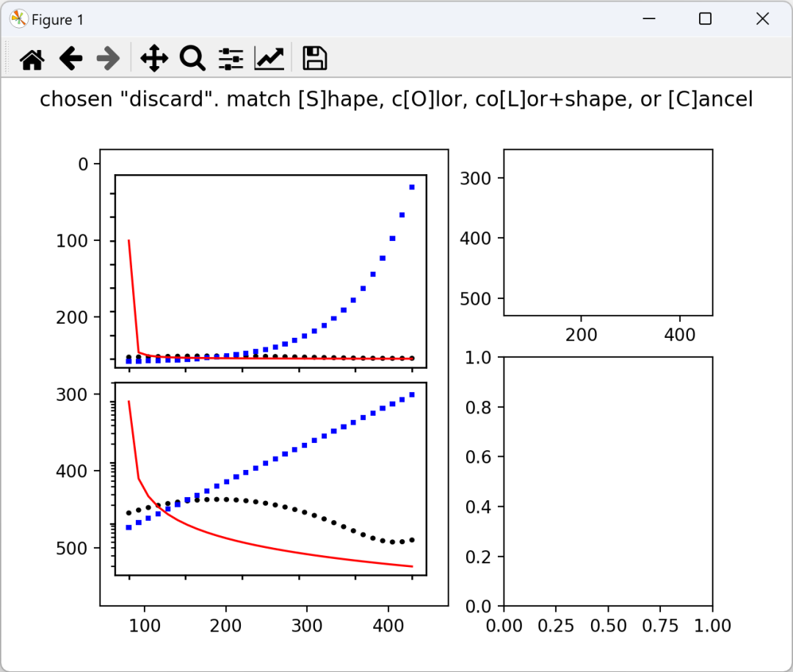Click the y-axis label 0 of left axes

tap(83, 164)
